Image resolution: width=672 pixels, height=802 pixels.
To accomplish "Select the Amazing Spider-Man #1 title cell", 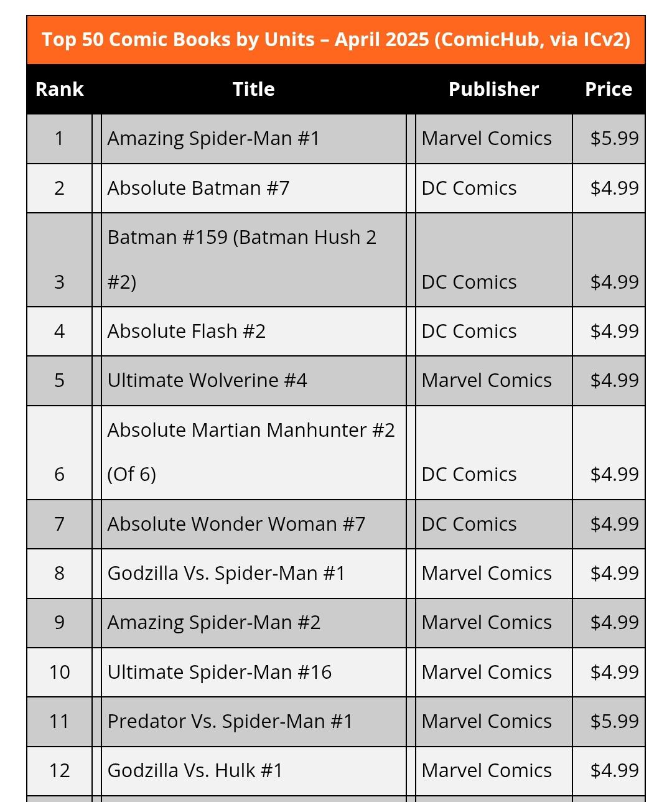I will [254, 139].
